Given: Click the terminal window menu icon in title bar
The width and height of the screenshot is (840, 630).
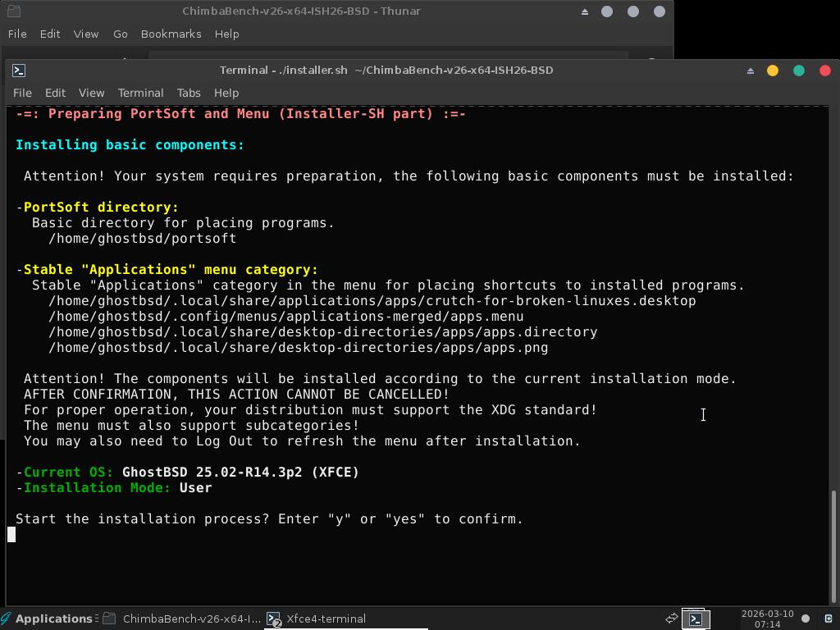Looking at the screenshot, I should 19,71.
